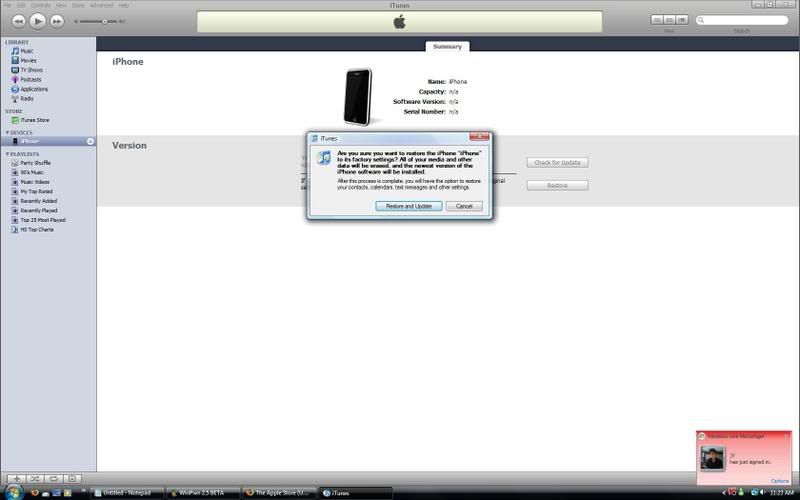Click the Play button in iTunes
Screen dimensions: 800x500
click(38, 20)
